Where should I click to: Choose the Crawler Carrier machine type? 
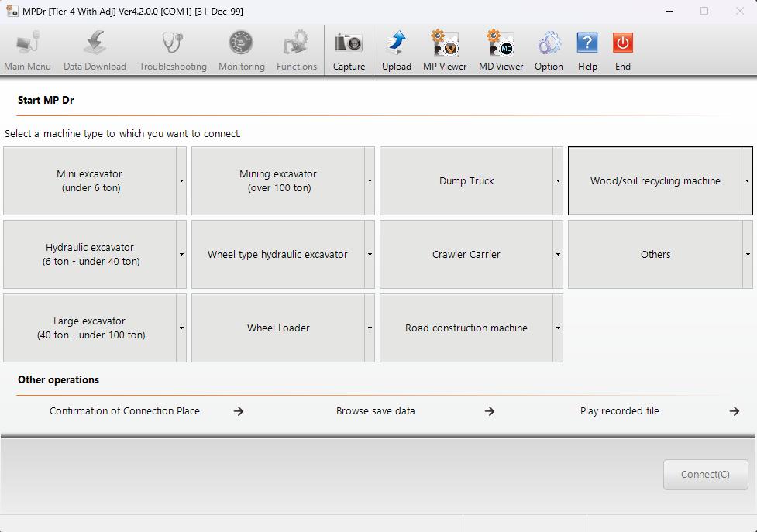coord(466,255)
